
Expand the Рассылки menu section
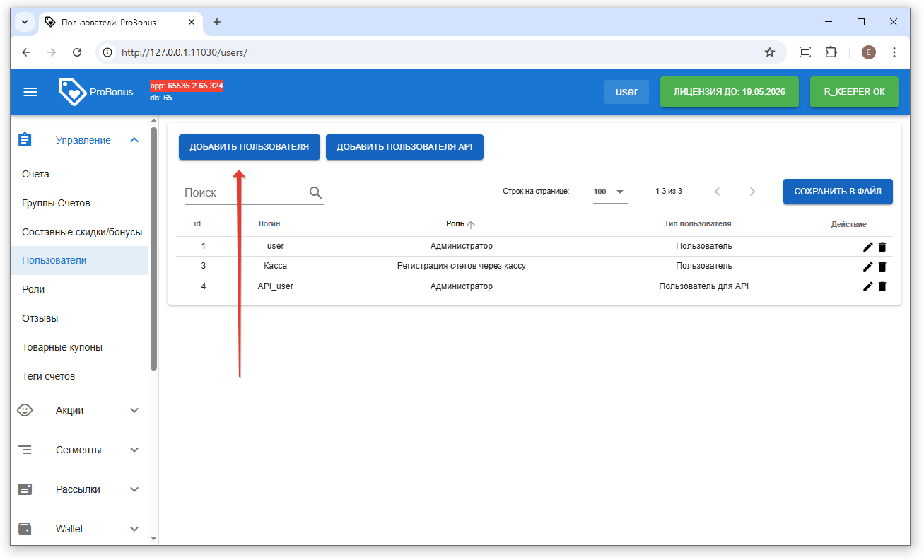[134, 489]
